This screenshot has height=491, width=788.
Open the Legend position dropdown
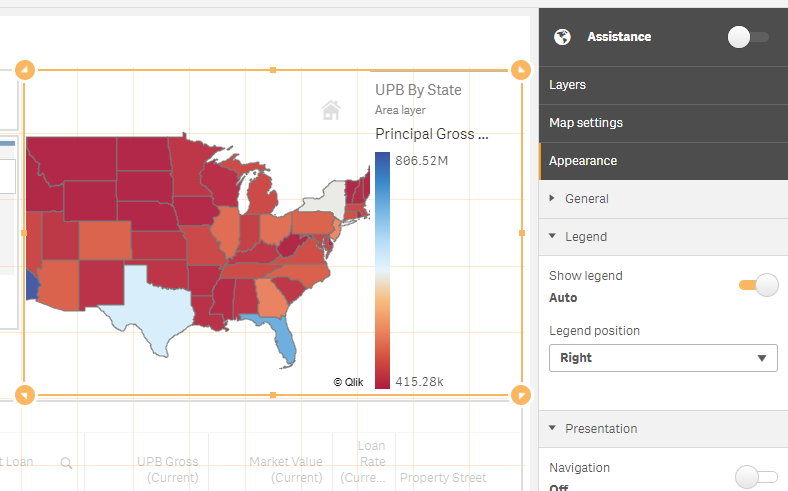coord(663,358)
